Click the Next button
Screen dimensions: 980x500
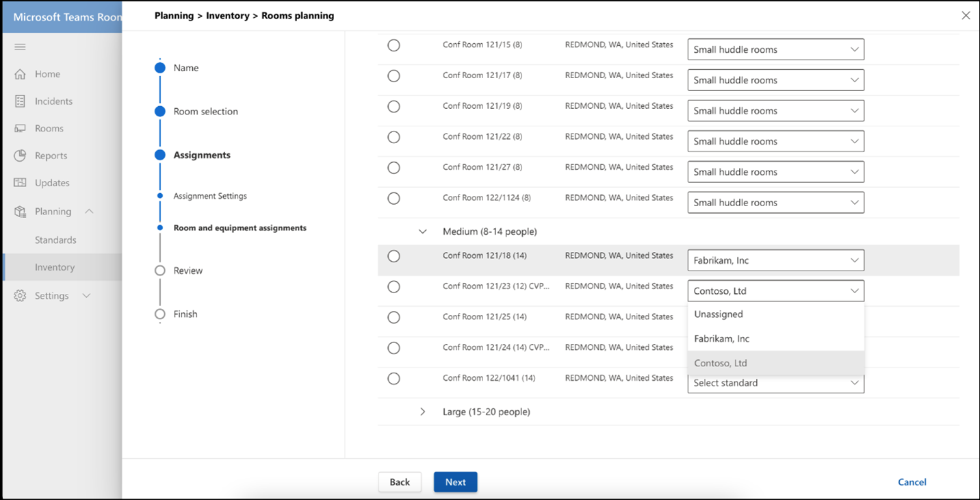(x=455, y=482)
